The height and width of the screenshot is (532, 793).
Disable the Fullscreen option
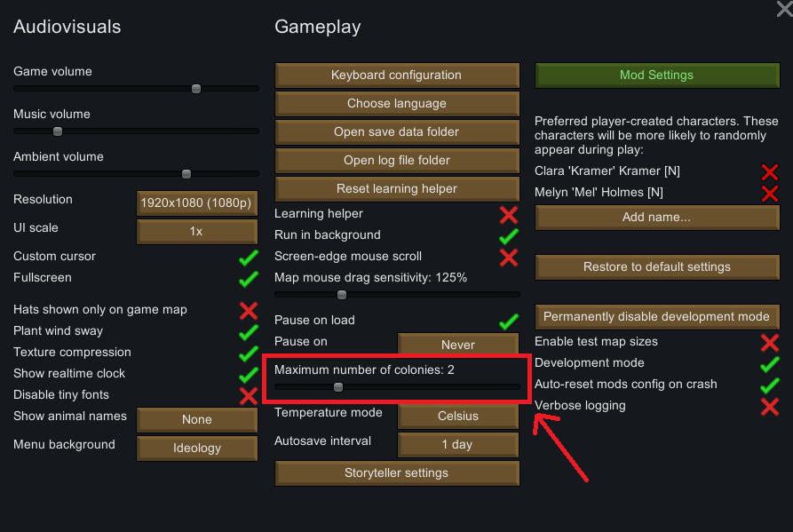(x=248, y=279)
